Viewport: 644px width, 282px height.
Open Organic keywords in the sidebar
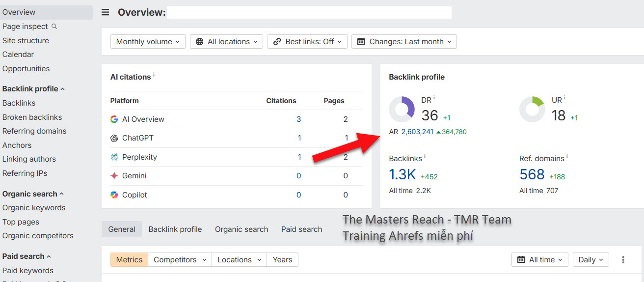[x=34, y=208]
